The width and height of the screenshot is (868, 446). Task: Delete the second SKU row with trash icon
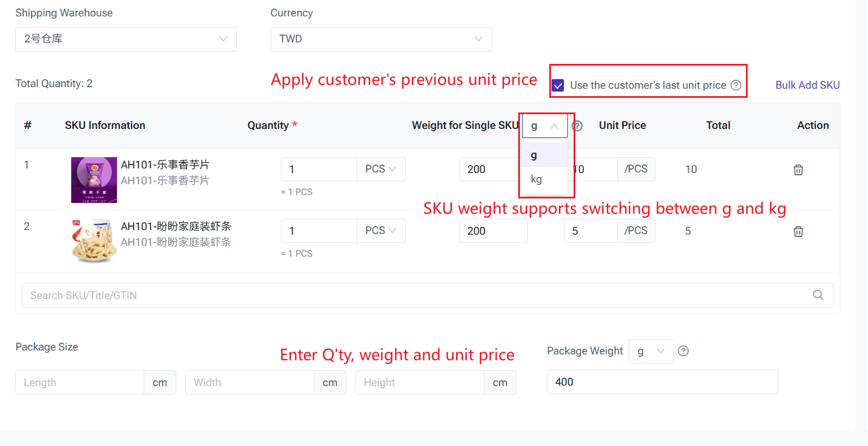(x=798, y=231)
